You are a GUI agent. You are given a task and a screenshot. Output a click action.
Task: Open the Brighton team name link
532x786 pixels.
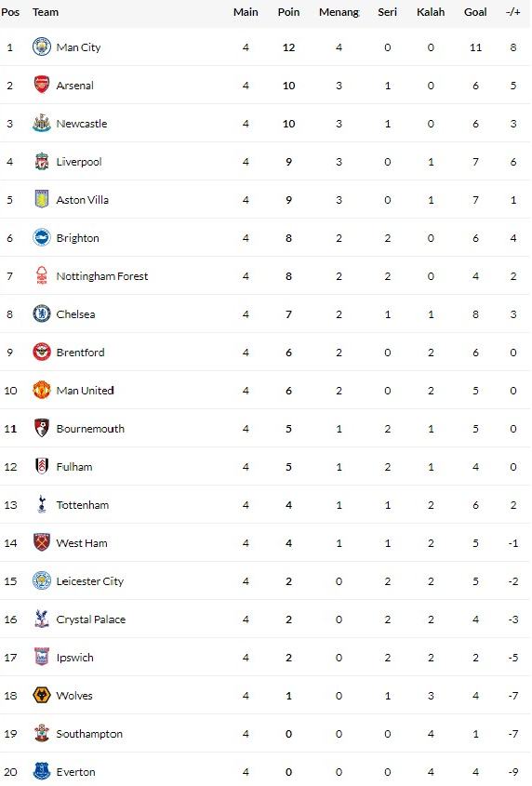click(x=78, y=238)
